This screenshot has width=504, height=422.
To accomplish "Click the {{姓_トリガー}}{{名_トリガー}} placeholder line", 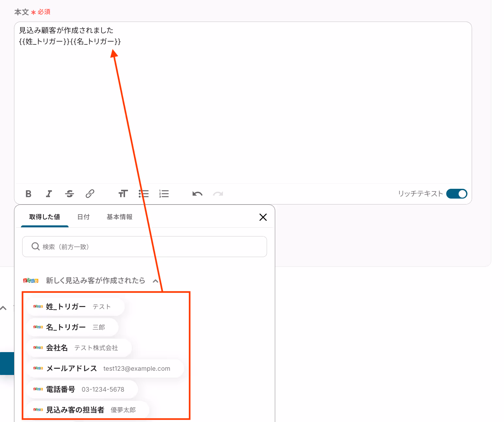I will tap(70, 41).
